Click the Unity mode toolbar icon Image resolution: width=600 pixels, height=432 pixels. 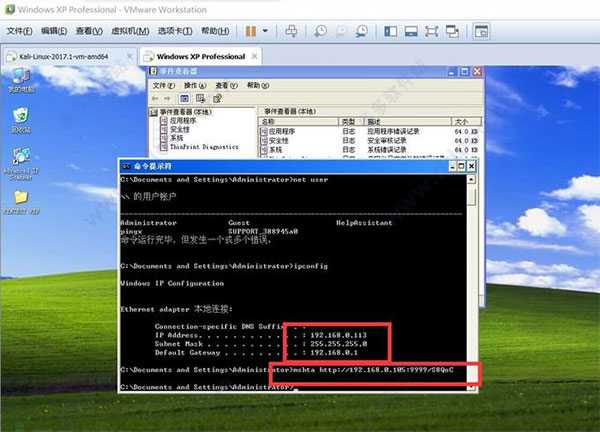pyautogui.click(x=452, y=31)
